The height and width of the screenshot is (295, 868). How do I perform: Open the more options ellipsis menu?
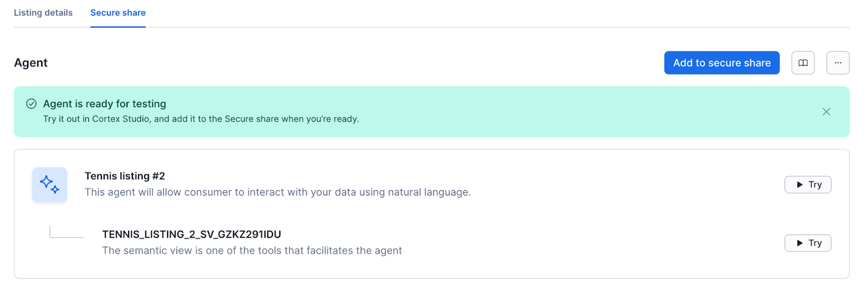838,63
